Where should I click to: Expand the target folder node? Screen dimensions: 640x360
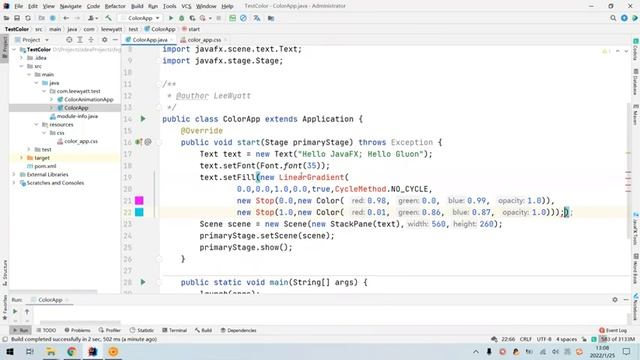click(22, 158)
